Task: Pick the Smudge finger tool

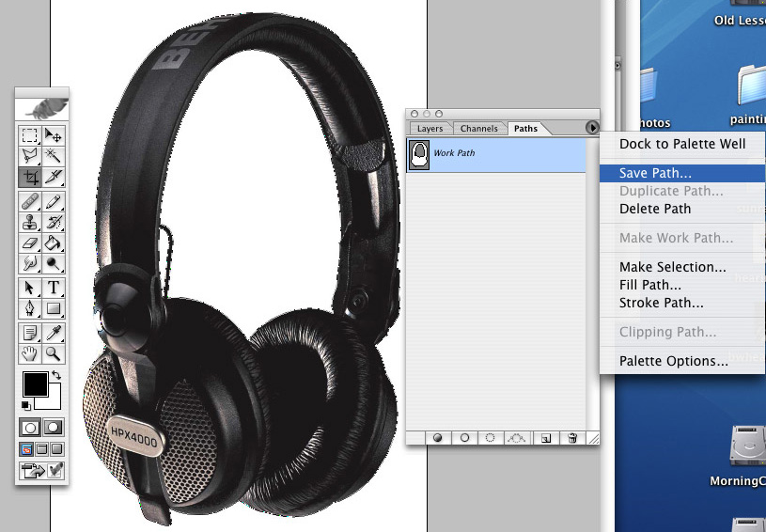Action: [x=30, y=264]
